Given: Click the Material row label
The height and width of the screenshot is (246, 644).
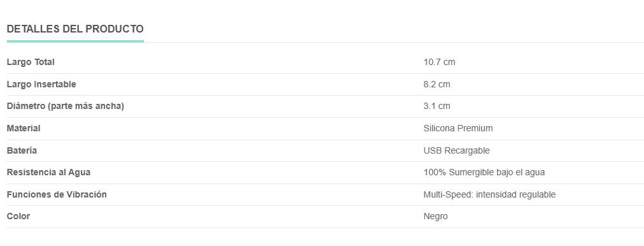Looking at the screenshot, I should [x=24, y=128].
